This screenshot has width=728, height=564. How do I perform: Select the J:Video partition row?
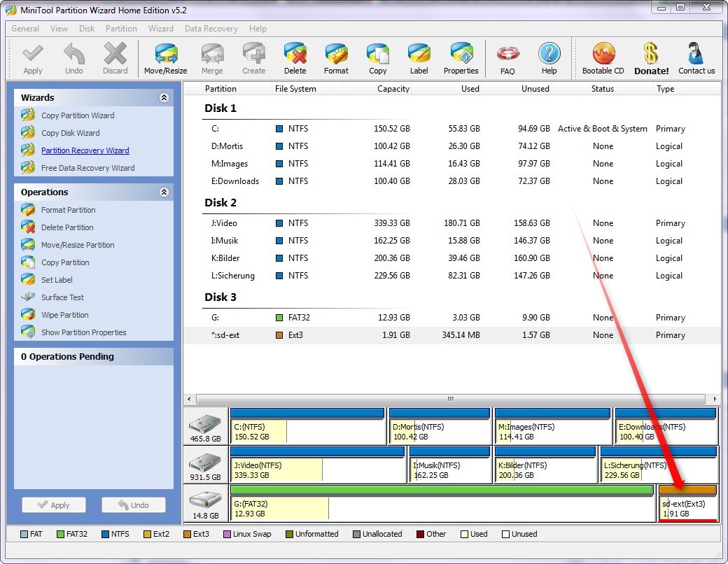[451, 223]
